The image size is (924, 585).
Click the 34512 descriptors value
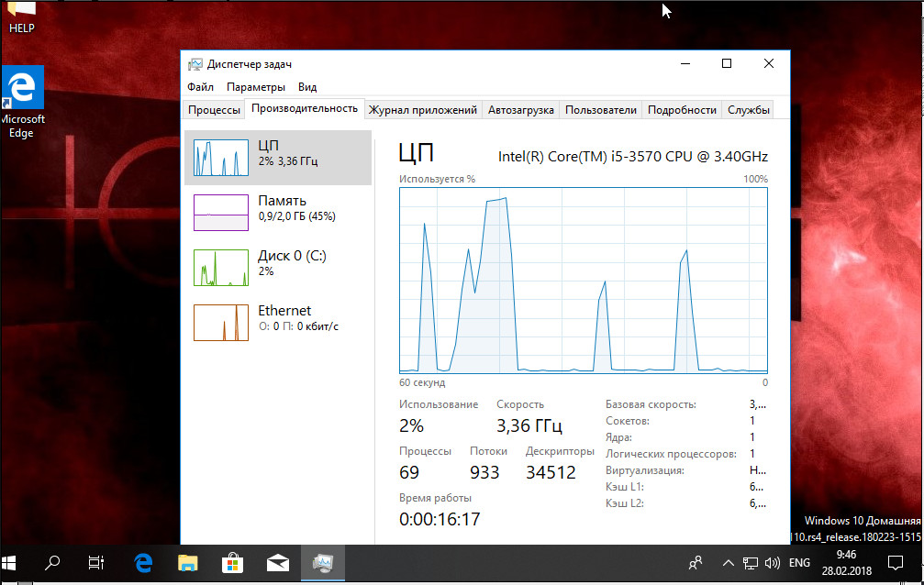tap(551, 472)
